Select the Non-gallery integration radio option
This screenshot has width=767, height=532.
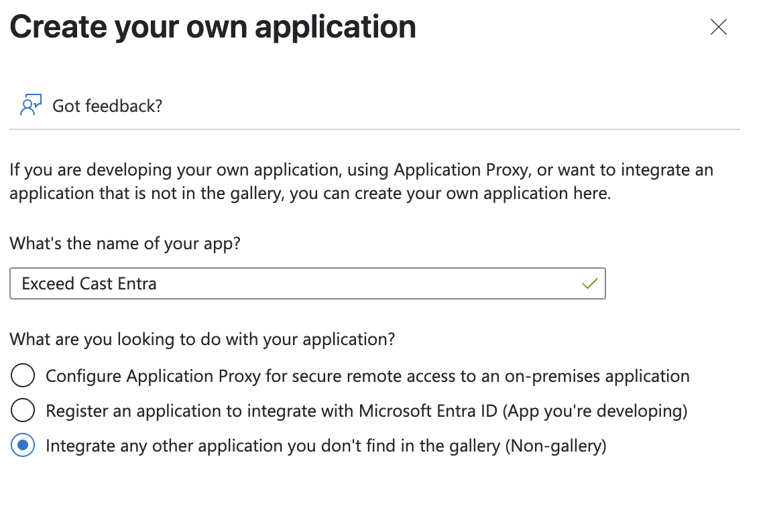pyautogui.click(x=23, y=446)
